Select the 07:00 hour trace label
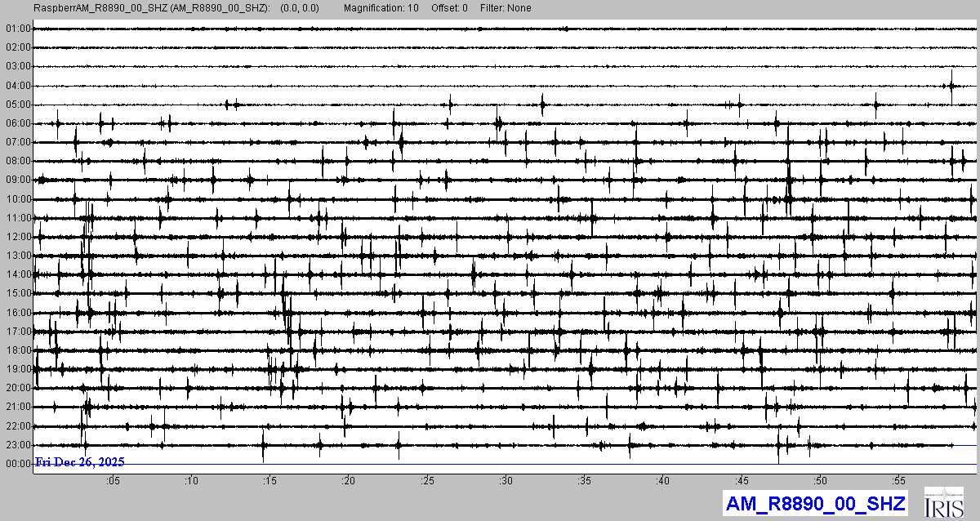This screenshot has height=521, width=980. pos(17,142)
